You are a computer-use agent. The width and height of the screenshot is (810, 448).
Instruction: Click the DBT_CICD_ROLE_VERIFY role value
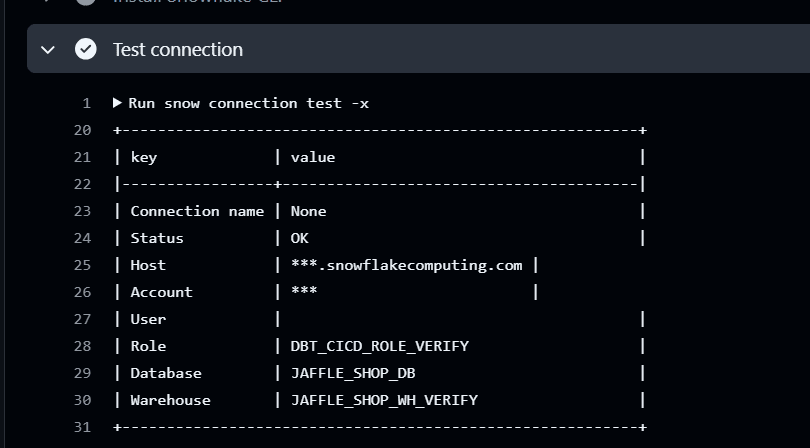(x=380, y=346)
